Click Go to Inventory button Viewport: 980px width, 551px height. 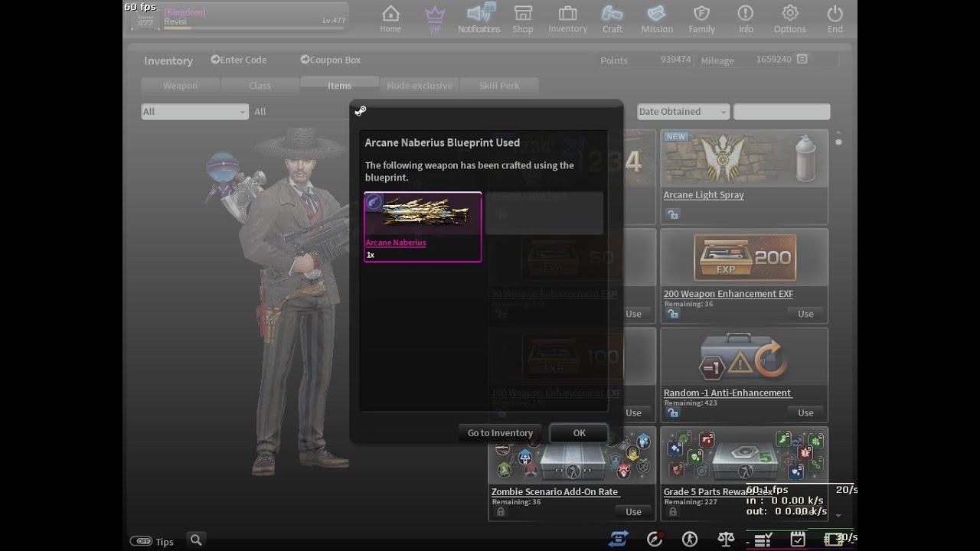[x=500, y=433]
